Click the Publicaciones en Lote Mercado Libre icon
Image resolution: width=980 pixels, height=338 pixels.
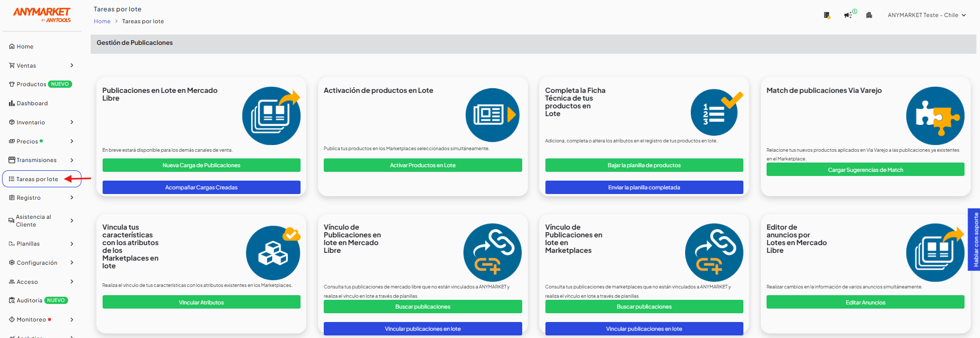[x=272, y=116]
